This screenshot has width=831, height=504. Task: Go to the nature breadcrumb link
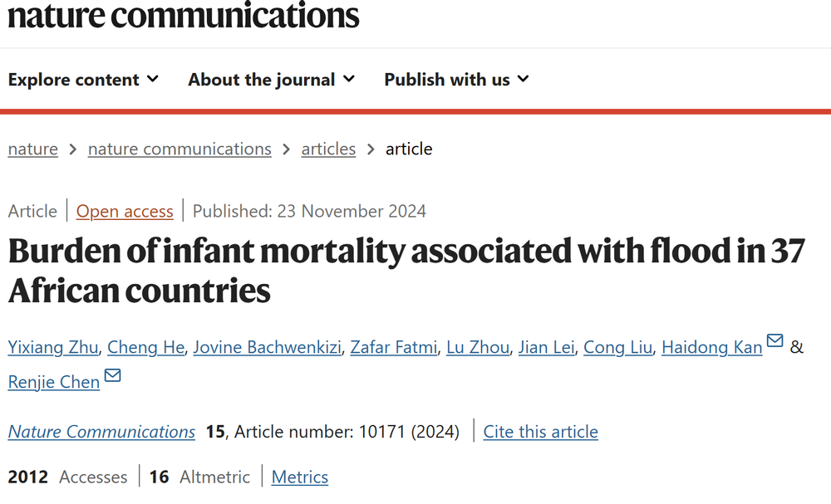point(33,149)
